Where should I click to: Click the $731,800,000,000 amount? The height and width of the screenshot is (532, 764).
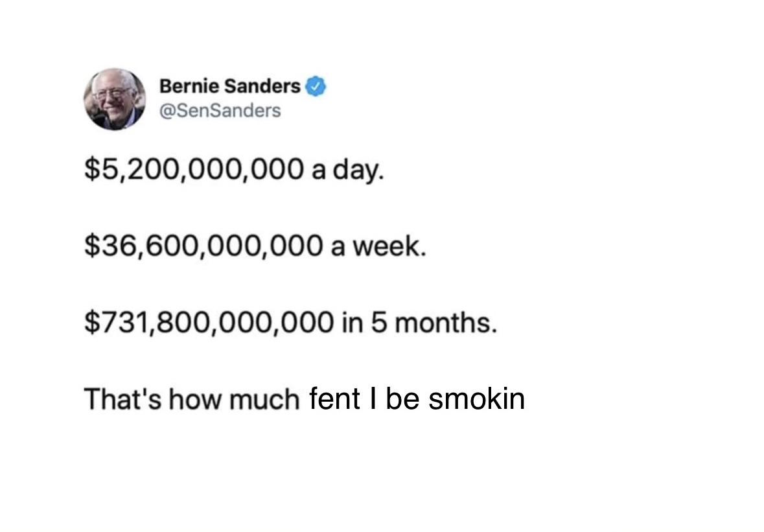click(x=211, y=322)
